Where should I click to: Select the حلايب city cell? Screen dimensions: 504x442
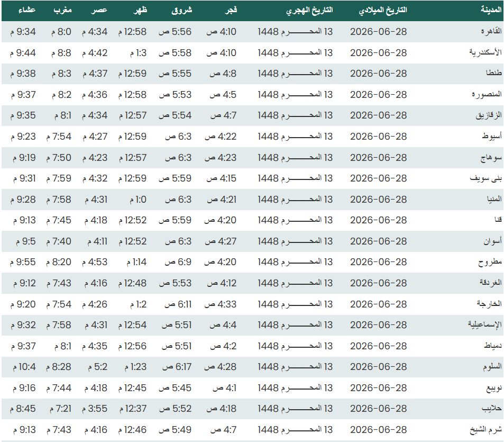tap(492, 409)
